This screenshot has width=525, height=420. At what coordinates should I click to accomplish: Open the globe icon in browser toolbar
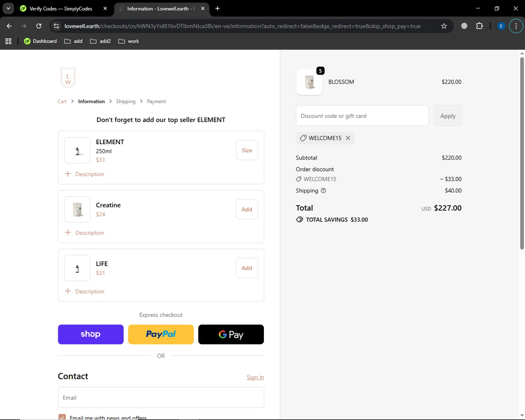464,26
